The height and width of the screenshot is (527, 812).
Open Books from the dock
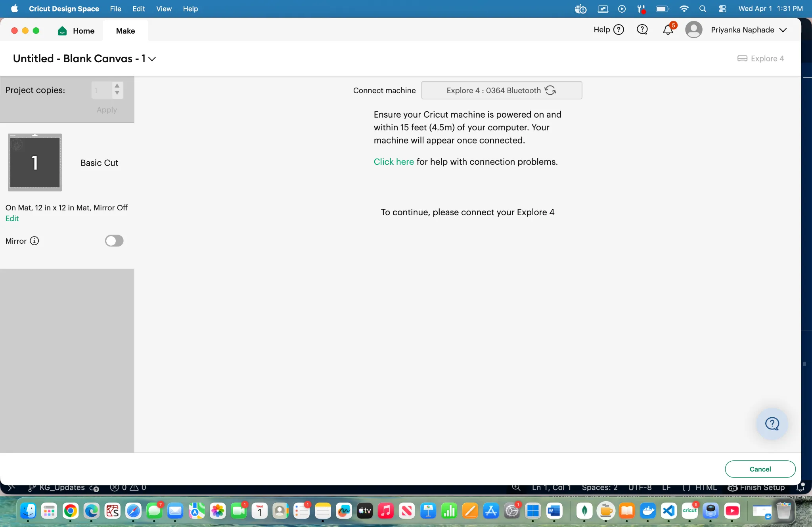pyautogui.click(x=627, y=511)
